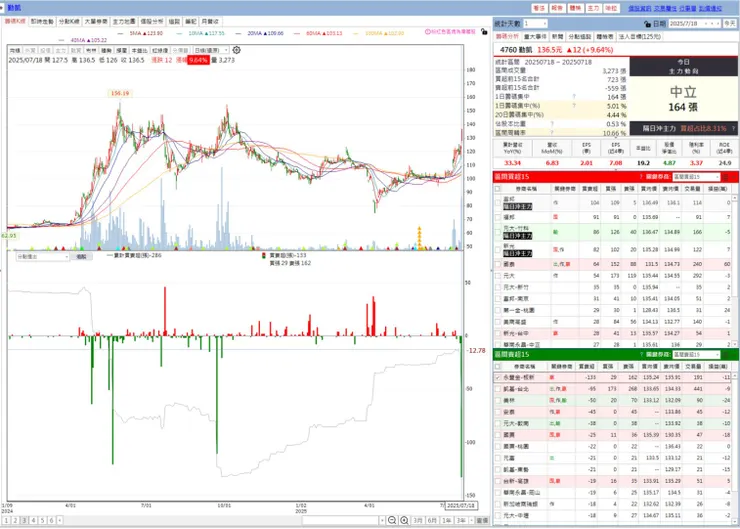
Task: Click pink circle notice icon above chart
Action: 427,32
